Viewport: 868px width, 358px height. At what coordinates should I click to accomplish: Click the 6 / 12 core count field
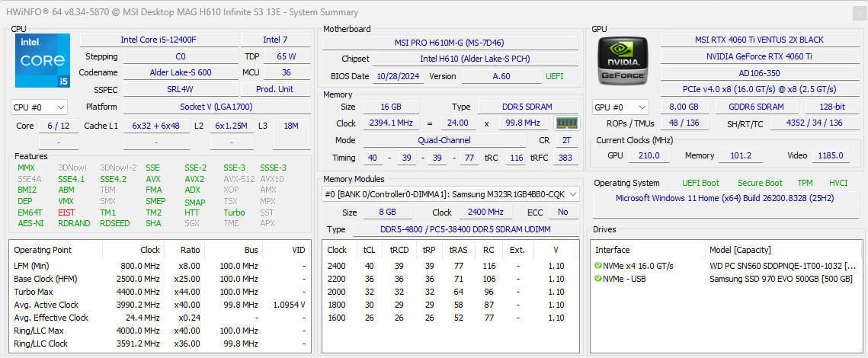click(x=59, y=126)
